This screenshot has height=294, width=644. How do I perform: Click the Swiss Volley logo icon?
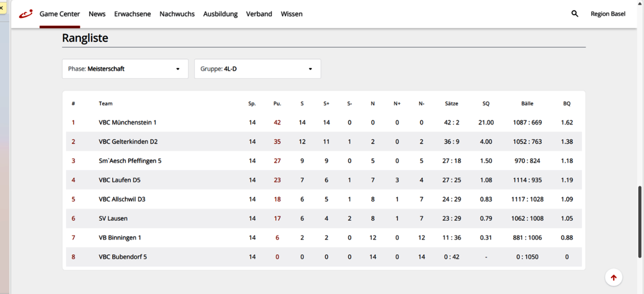pos(26,14)
